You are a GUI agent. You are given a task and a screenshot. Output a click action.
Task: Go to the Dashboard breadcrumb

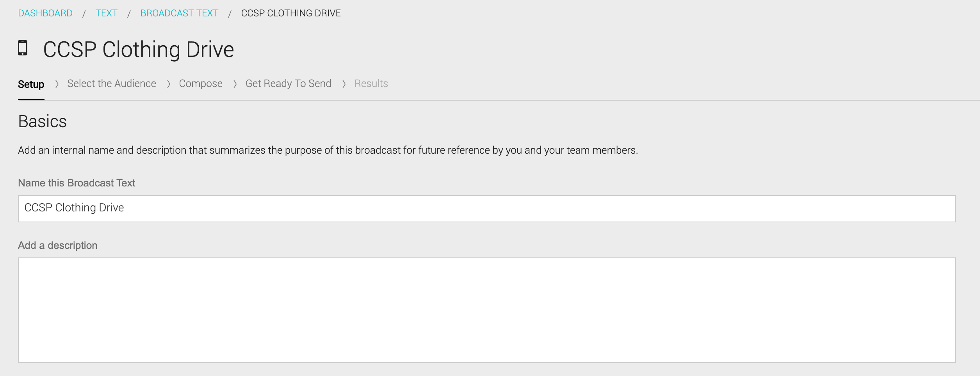click(45, 13)
